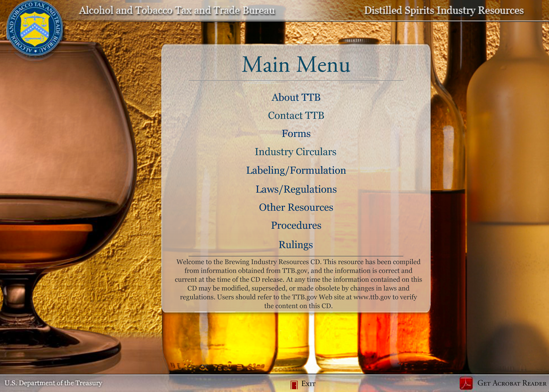Viewport: 549px width, 392px height.
Task: Click the red Exit door icon
Action: coord(294,385)
